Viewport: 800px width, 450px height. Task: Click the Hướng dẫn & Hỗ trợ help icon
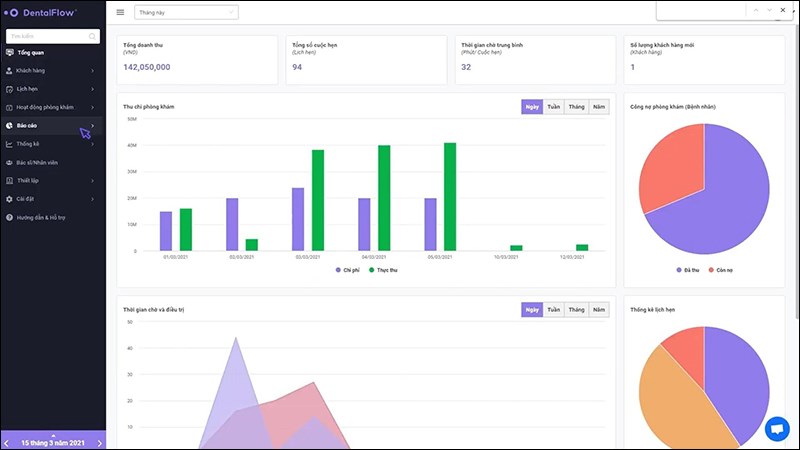click(x=9, y=217)
